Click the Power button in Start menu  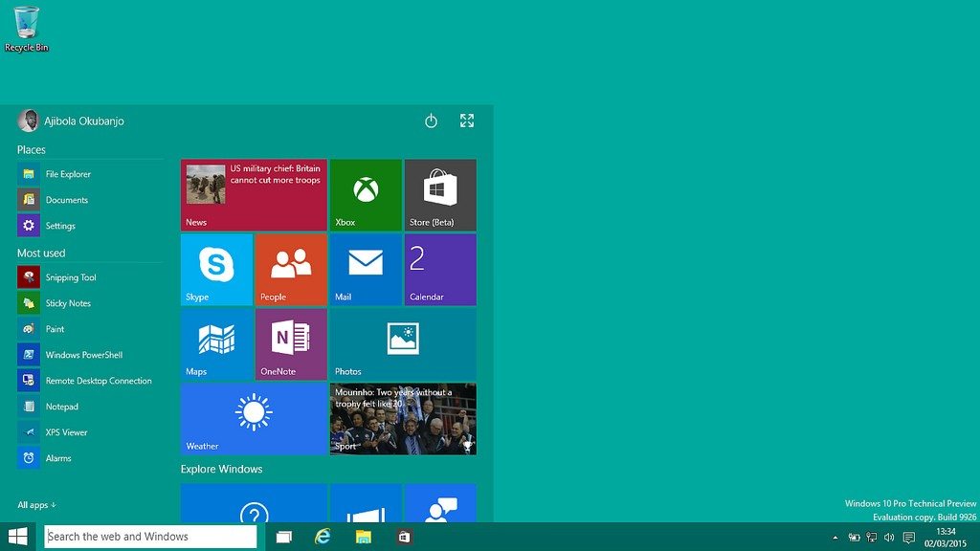coord(432,121)
